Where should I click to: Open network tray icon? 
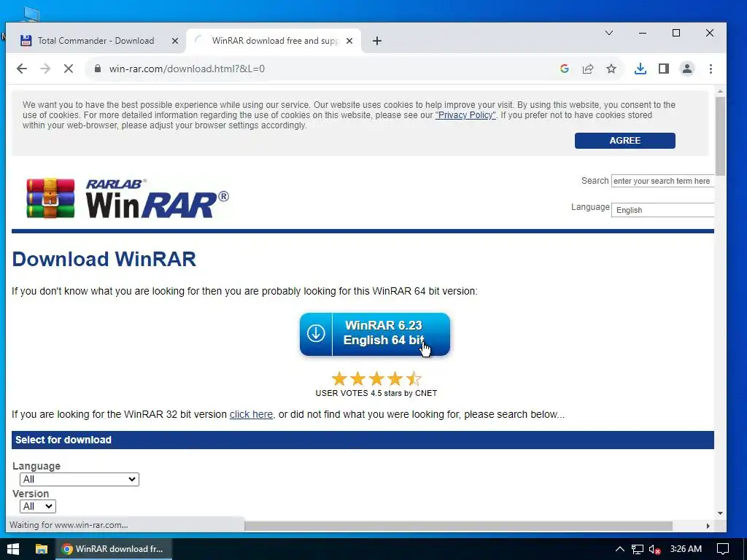(x=637, y=549)
